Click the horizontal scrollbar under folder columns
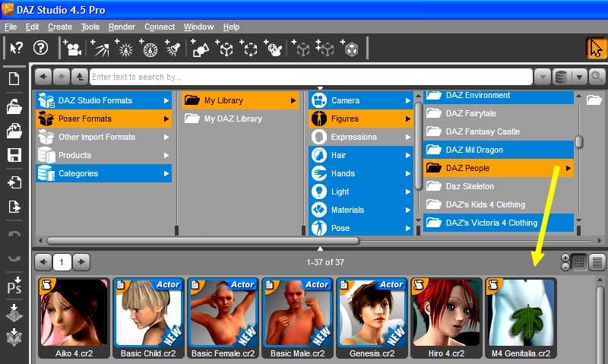608x364 pixels. 203,241
